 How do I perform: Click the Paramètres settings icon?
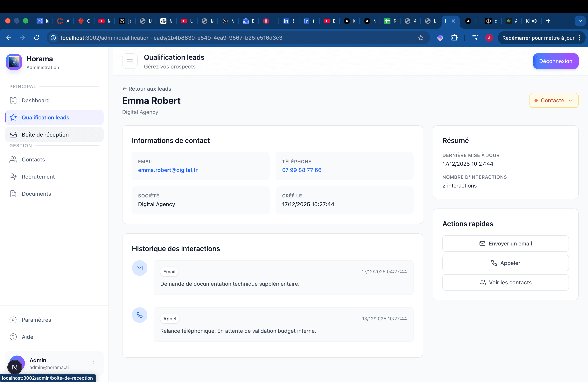[13, 320]
